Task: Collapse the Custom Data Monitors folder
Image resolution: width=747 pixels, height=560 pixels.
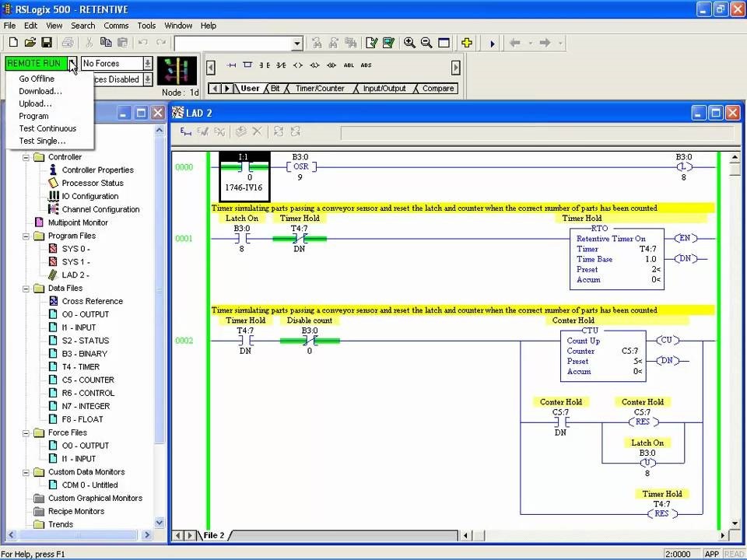Action: pyautogui.click(x=26, y=472)
